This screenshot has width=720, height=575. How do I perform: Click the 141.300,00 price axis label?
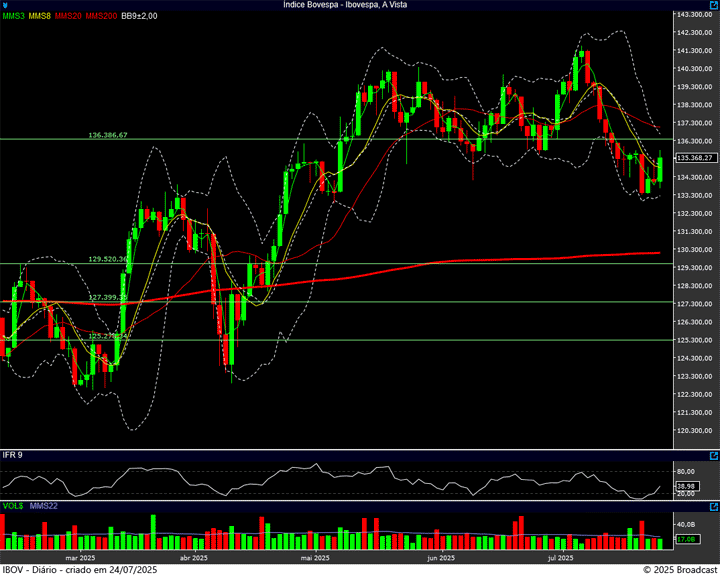click(695, 51)
